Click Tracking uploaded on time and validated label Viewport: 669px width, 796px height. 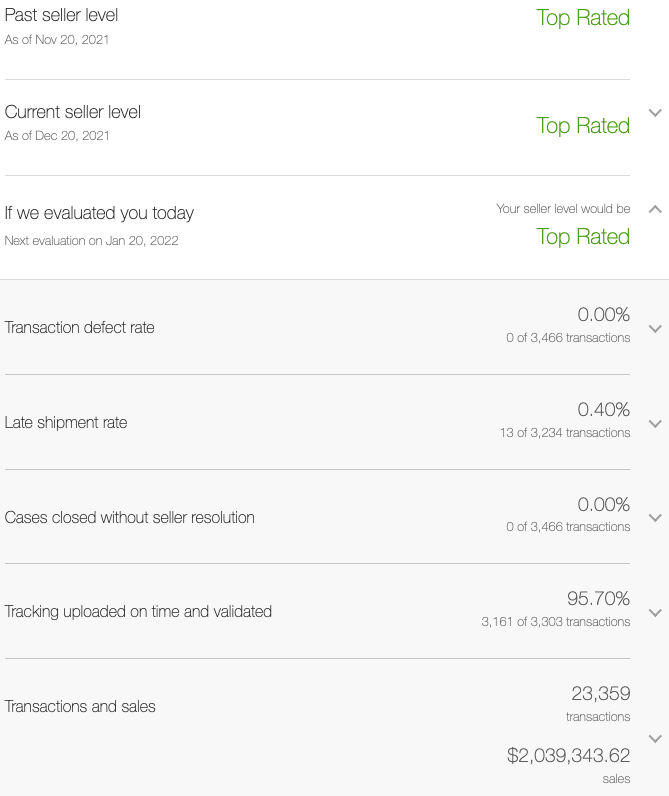(138, 611)
